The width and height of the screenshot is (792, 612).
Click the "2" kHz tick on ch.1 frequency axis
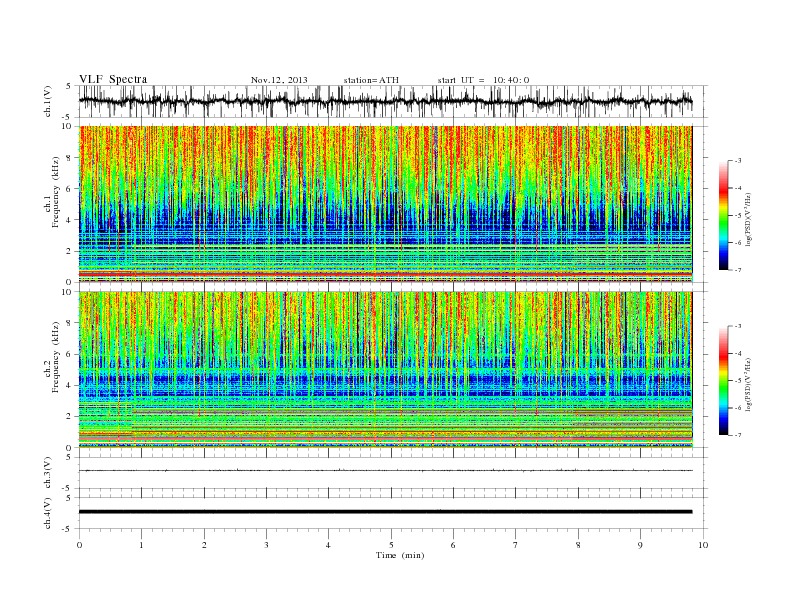pos(70,251)
